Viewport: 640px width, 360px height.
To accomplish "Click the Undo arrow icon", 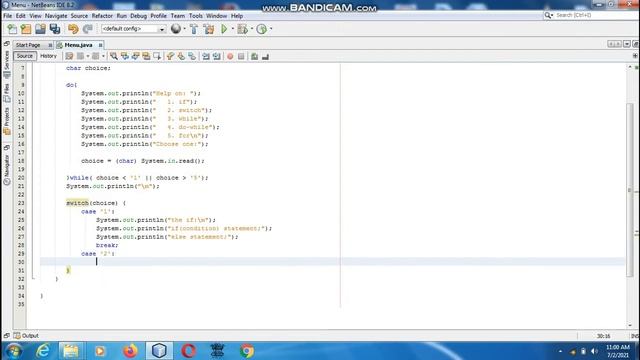I will click(73, 29).
